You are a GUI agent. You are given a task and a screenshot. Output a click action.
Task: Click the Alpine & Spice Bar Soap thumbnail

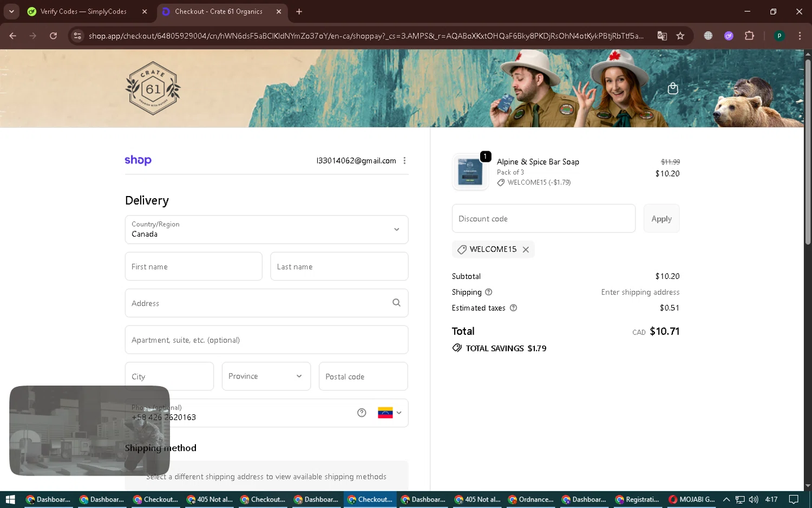tap(470, 172)
